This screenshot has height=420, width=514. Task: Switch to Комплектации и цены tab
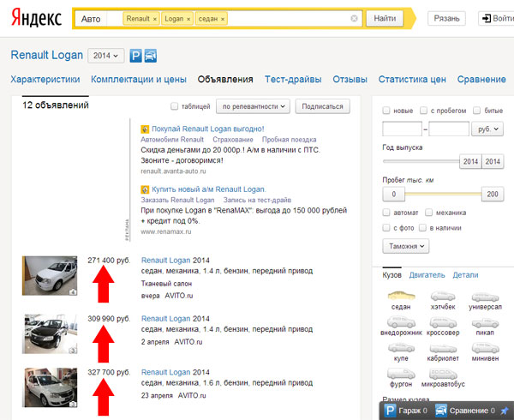tap(139, 80)
